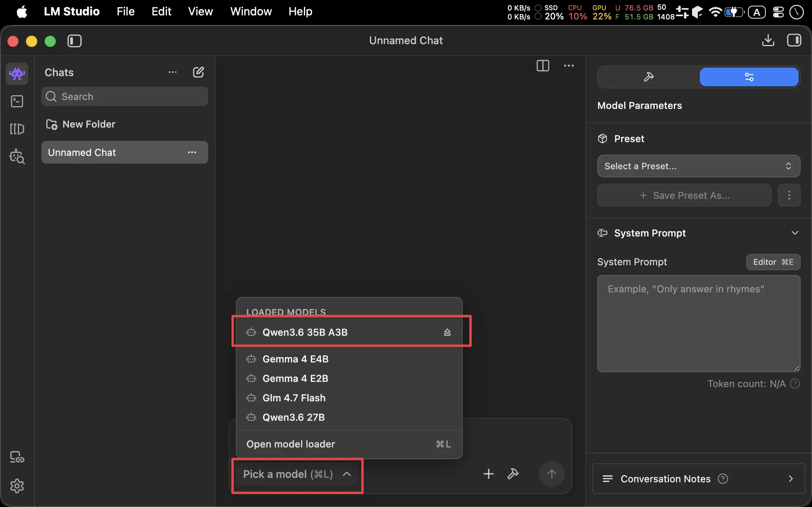The height and width of the screenshot is (507, 812).
Task: Switch to the model parameters sliders tab
Action: pos(749,77)
